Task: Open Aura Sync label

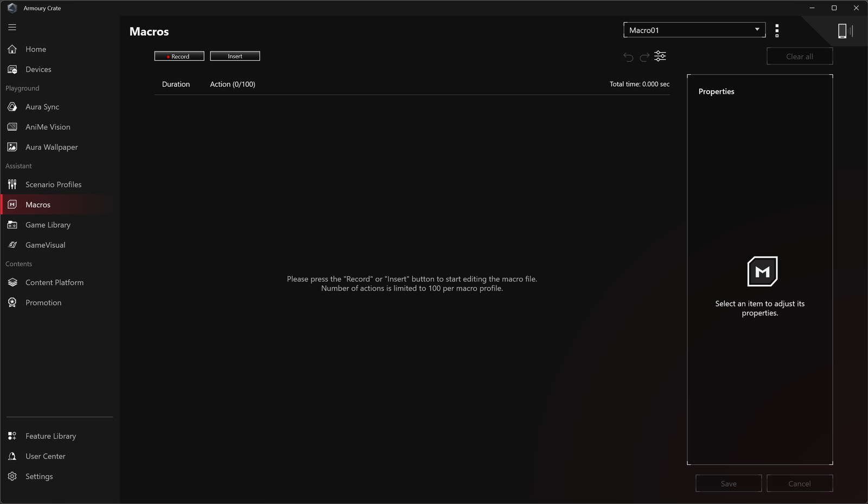Action: [42, 107]
